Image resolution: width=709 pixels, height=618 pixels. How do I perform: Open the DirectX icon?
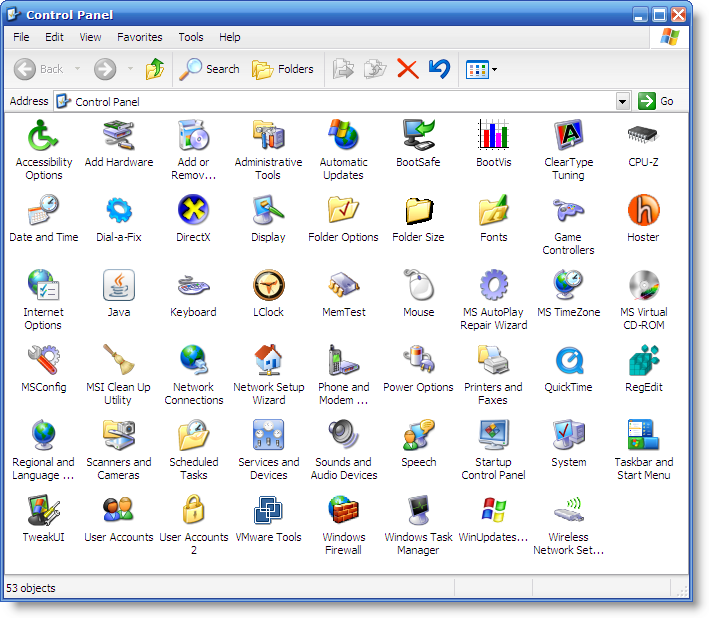(x=193, y=210)
